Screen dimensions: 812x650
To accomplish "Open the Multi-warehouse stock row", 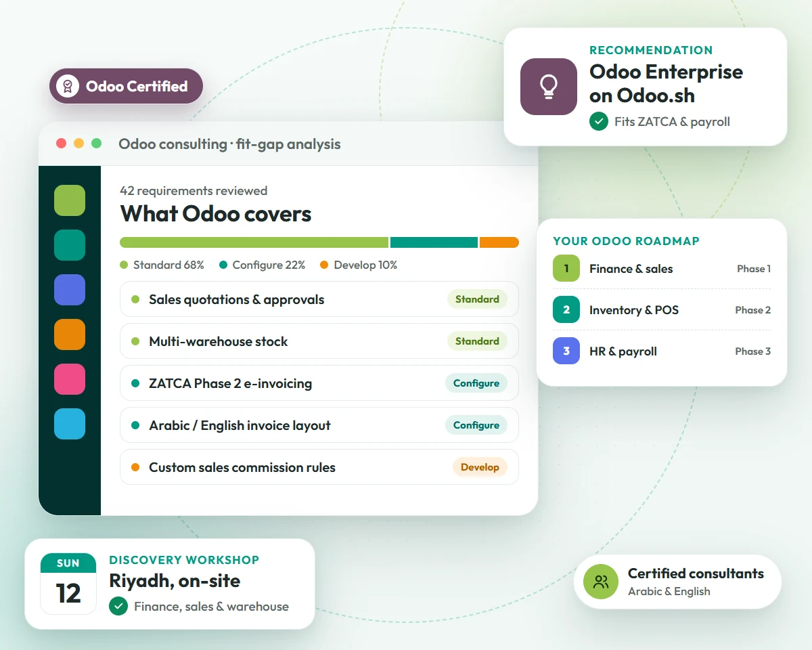I will [x=319, y=341].
